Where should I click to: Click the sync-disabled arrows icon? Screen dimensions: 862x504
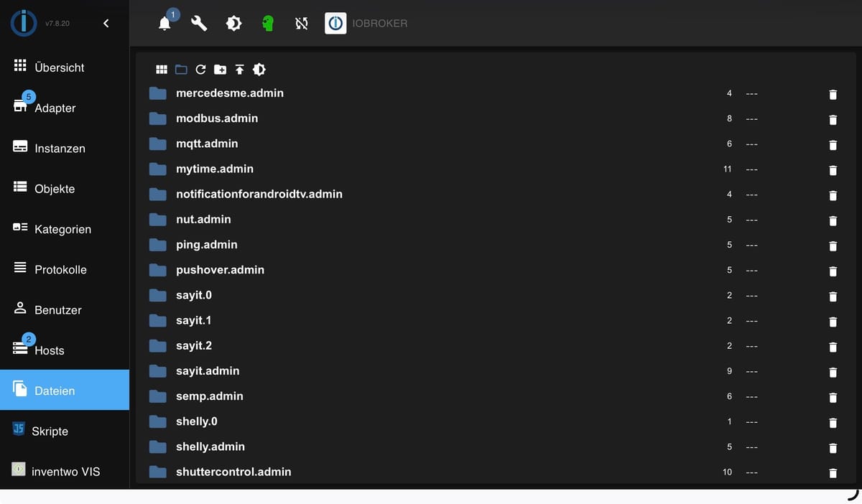302,24
